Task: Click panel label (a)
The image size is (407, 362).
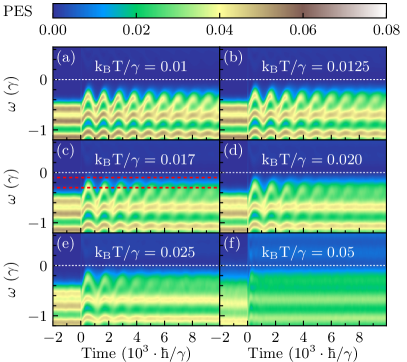Action: [x=66, y=58]
